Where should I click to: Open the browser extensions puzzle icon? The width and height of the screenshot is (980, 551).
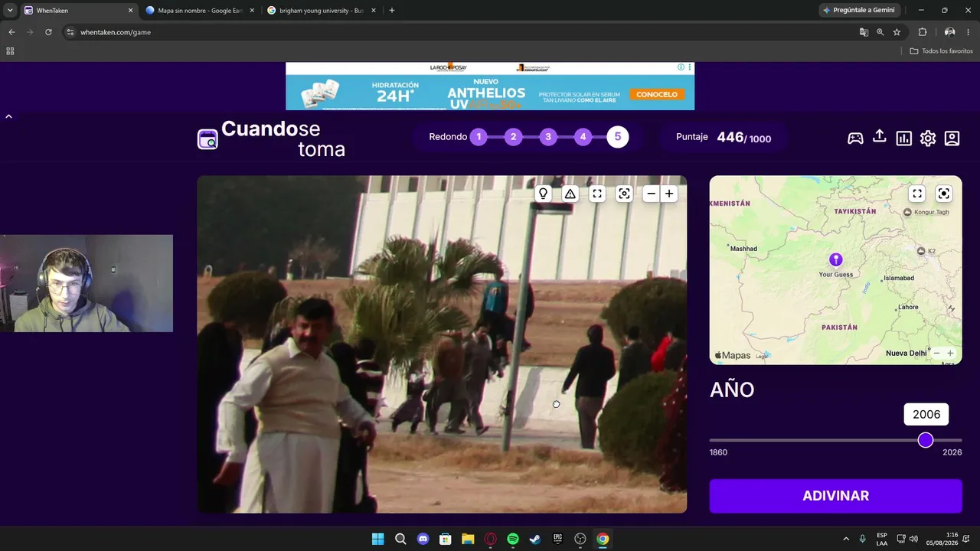click(923, 32)
